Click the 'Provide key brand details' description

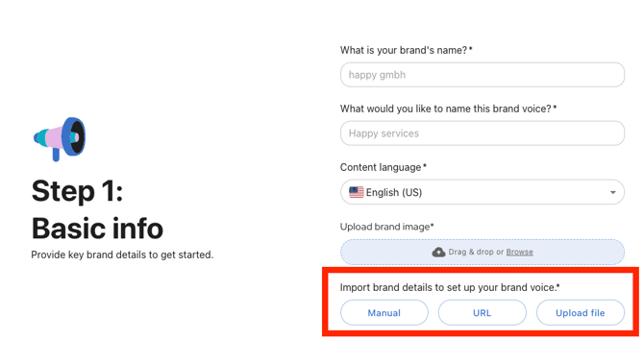(122, 254)
